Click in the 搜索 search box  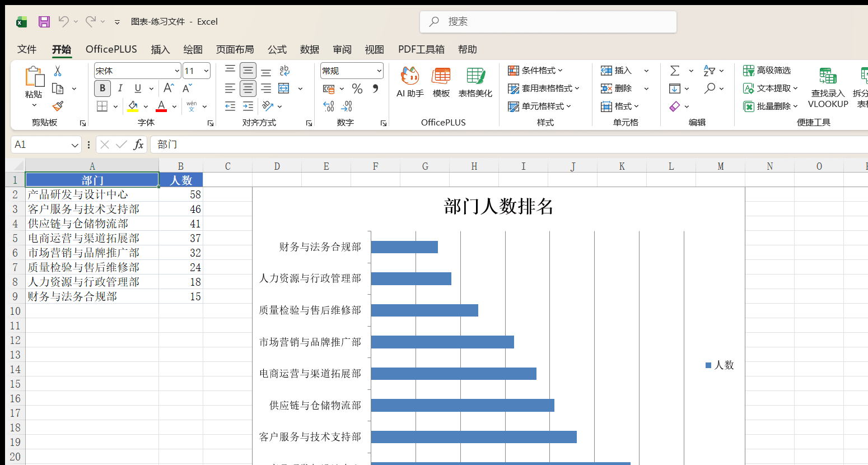(548, 22)
